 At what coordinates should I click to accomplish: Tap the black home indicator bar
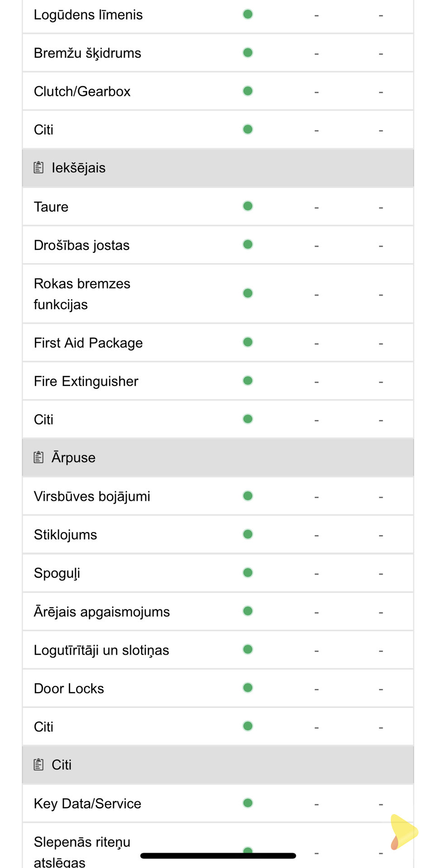218,855
